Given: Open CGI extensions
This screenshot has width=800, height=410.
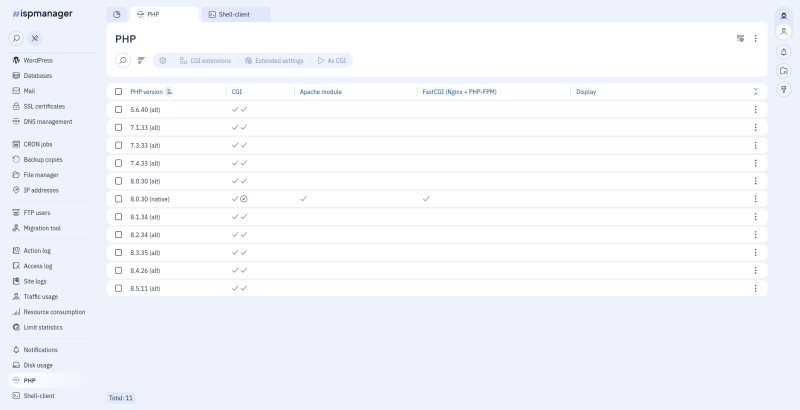Looking at the screenshot, I should (206, 60).
